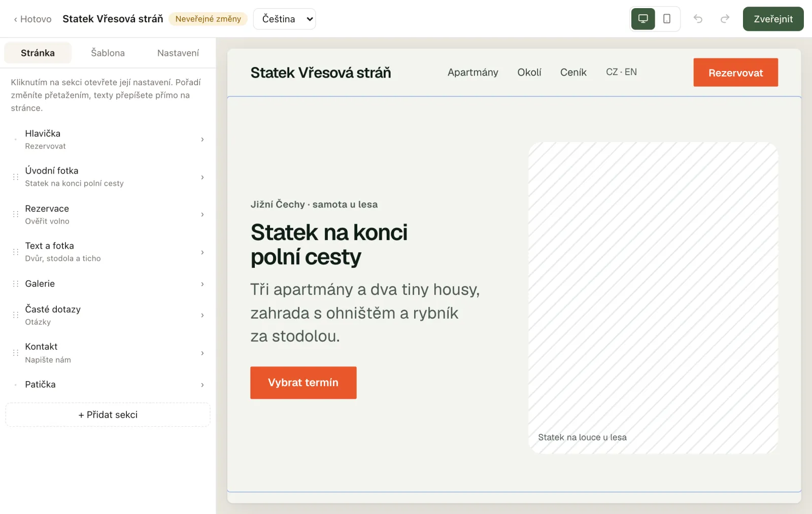Go back with the Hotovo link
The width and height of the screenshot is (812, 514).
coord(32,19)
